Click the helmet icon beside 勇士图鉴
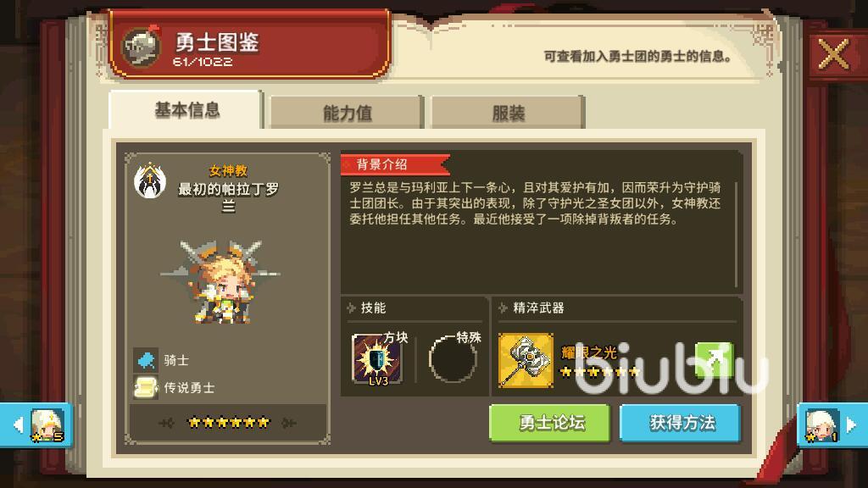Viewport: 868px width, 488px height. tap(142, 47)
